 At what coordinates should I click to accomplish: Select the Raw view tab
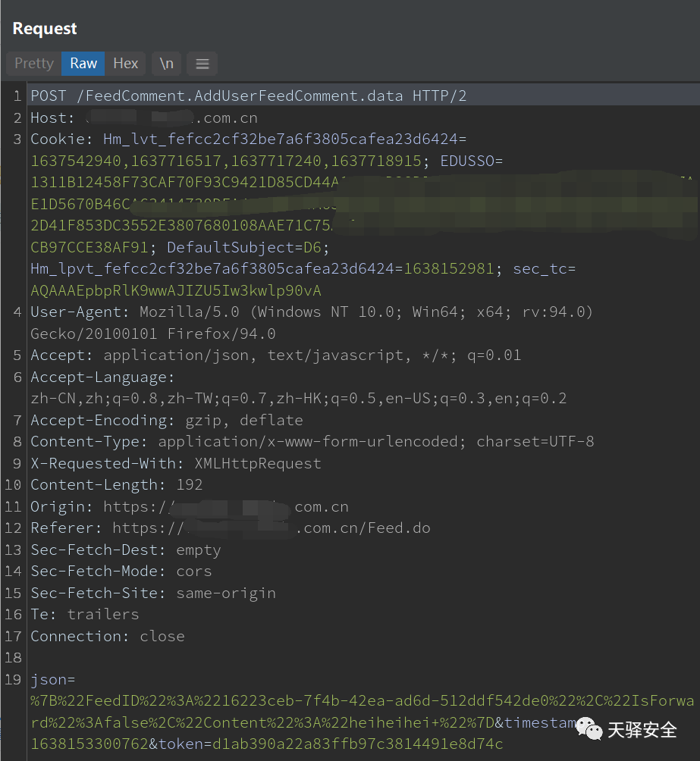(x=83, y=64)
